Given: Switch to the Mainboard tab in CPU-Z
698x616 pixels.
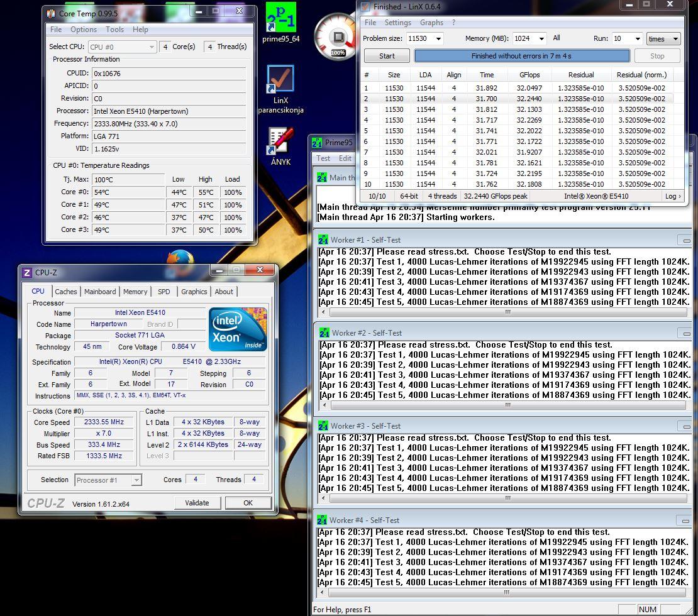Looking at the screenshot, I should [x=100, y=292].
